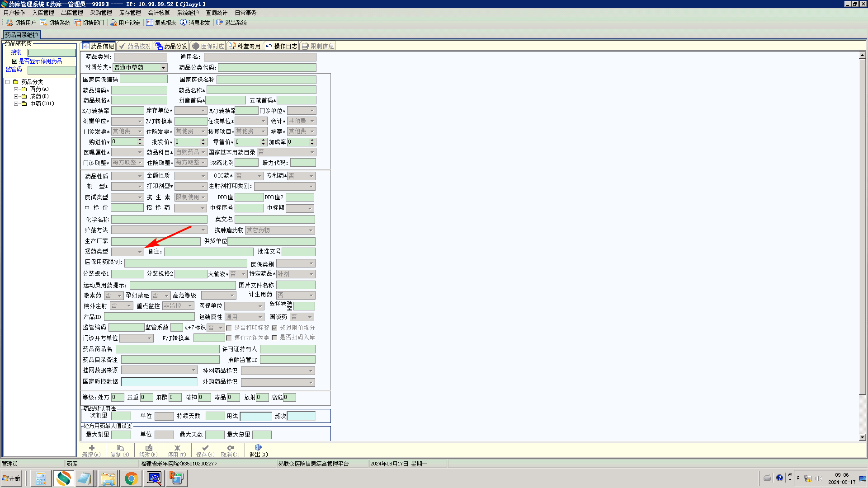Open the 库存管理 menu

coord(130,13)
